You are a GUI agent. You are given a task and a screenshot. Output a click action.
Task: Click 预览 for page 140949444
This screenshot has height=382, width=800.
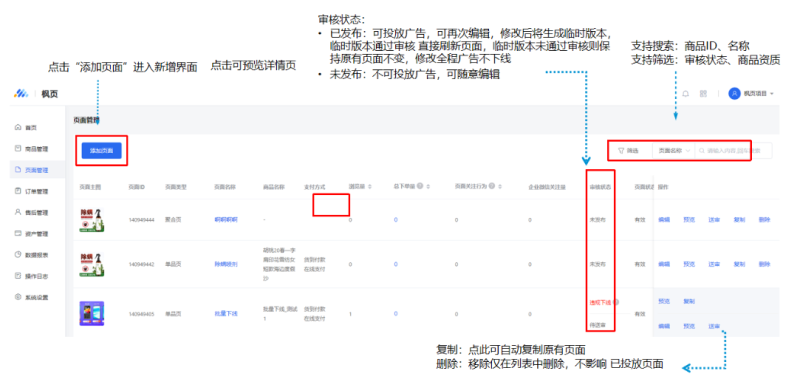point(689,220)
